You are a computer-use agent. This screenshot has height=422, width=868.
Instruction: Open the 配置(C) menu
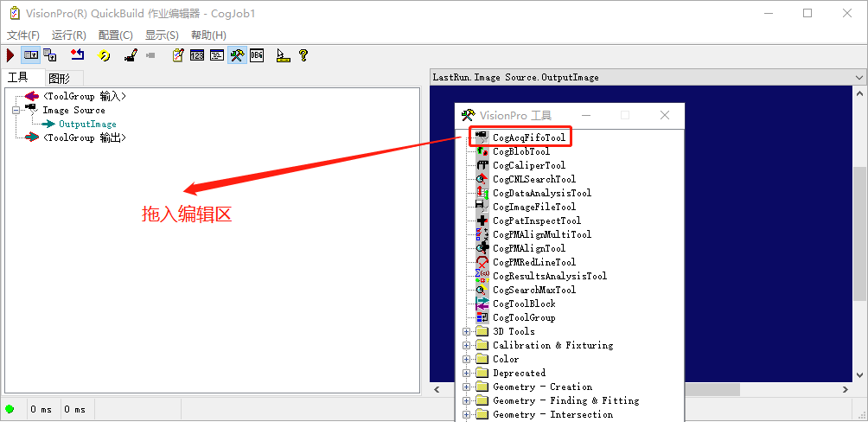click(x=116, y=35)
